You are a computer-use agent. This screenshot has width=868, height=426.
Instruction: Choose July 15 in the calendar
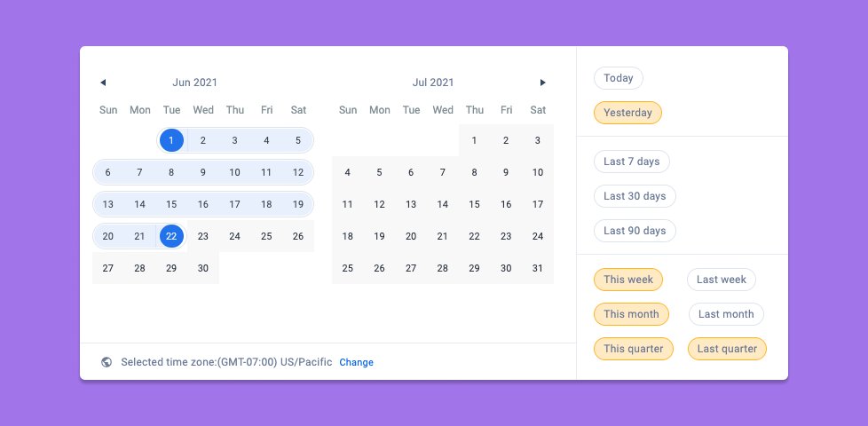pyautogui.click(x=475, y=204)
